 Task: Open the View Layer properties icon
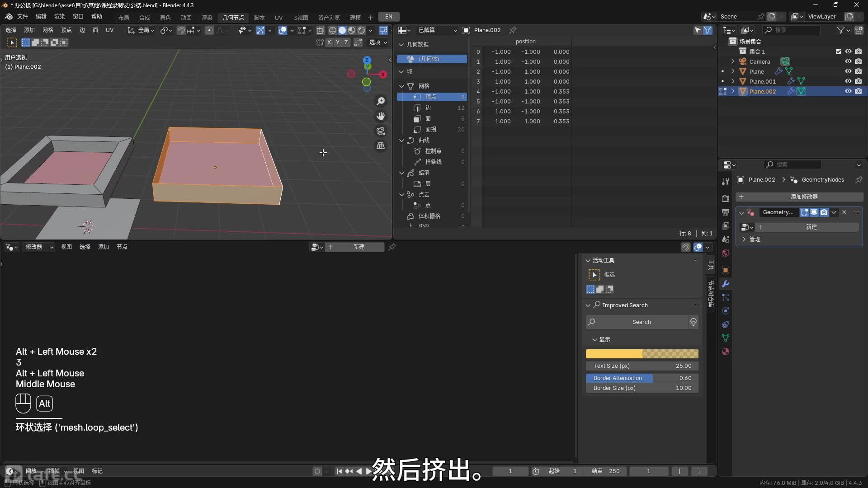pos(726,225)
